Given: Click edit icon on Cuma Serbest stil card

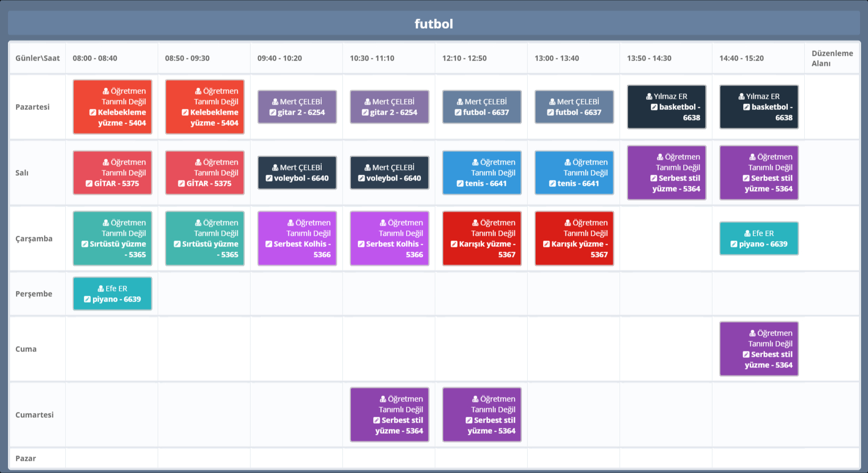Looking at the screenshot, I should pyautogui.click(x=746, y=355).
